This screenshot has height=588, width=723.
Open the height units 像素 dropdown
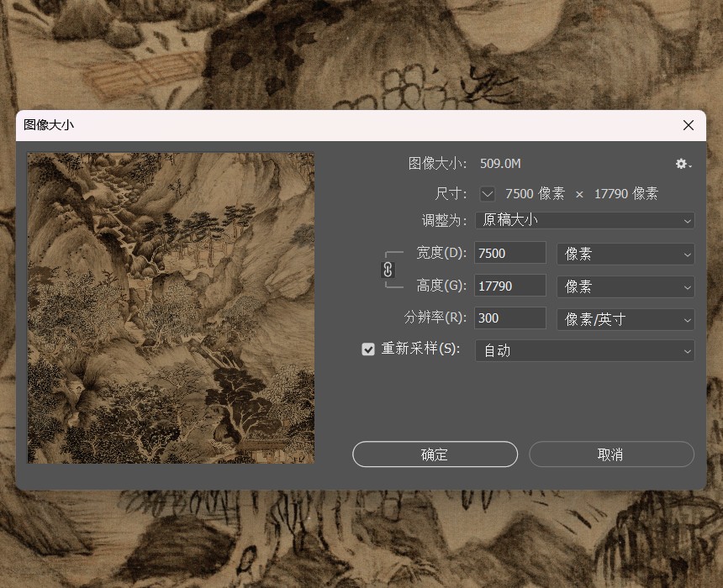(625, 286)
